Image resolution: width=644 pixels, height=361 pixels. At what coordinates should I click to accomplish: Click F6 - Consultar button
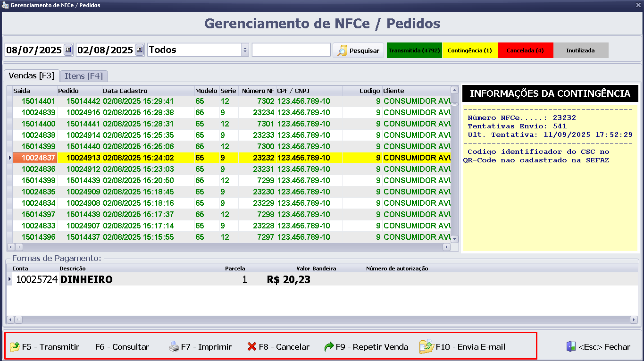click(x=122, y=347)
